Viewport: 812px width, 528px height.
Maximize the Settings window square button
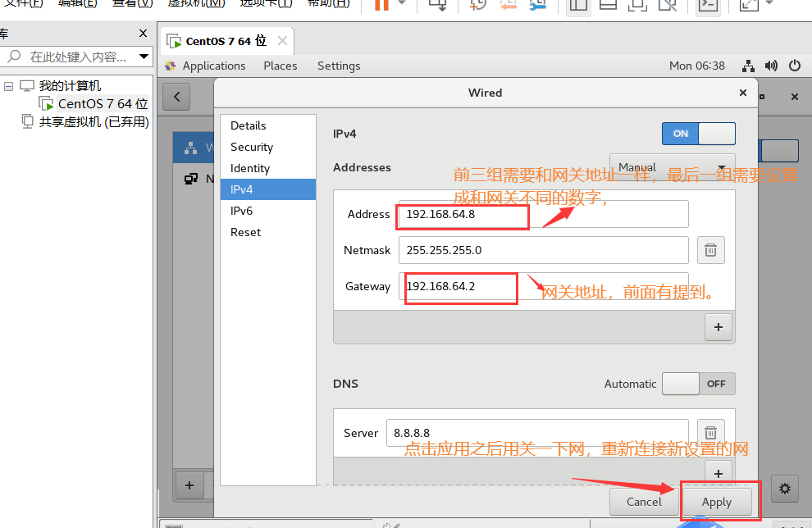point(762,97)
